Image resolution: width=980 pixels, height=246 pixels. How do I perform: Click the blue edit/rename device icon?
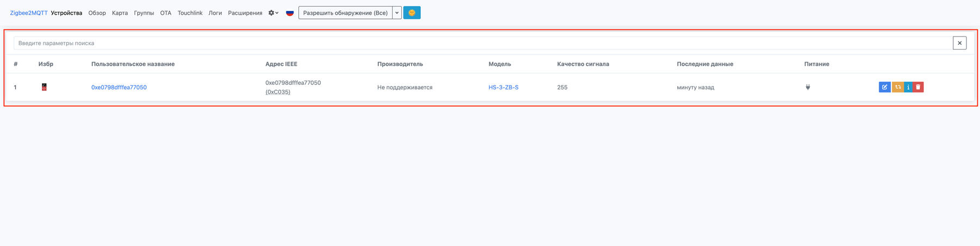tap(884, 87)
